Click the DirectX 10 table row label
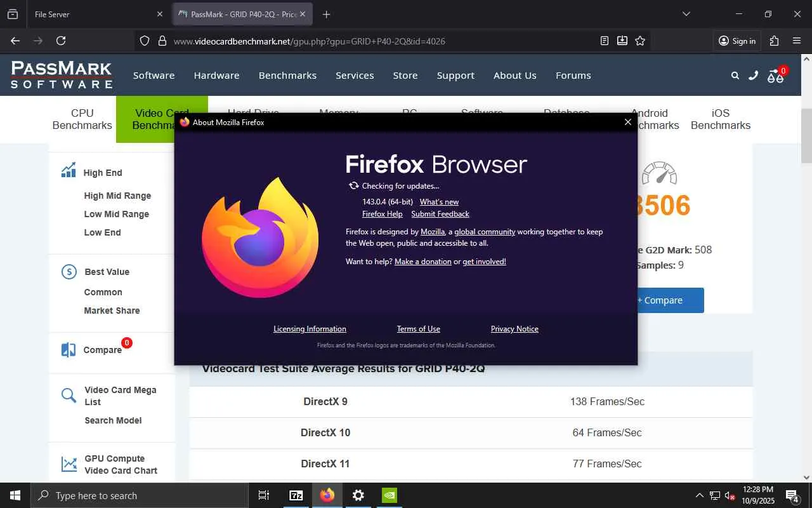The width and height of the screenshot is (812, 508). tap(325, 432)
